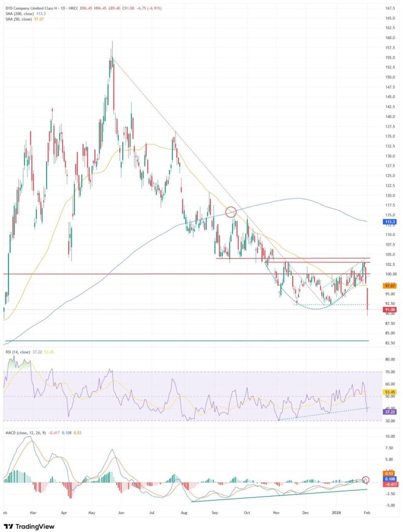
Task: Select the RSI (14, close) indicator legend
Action: click(30, 352)
